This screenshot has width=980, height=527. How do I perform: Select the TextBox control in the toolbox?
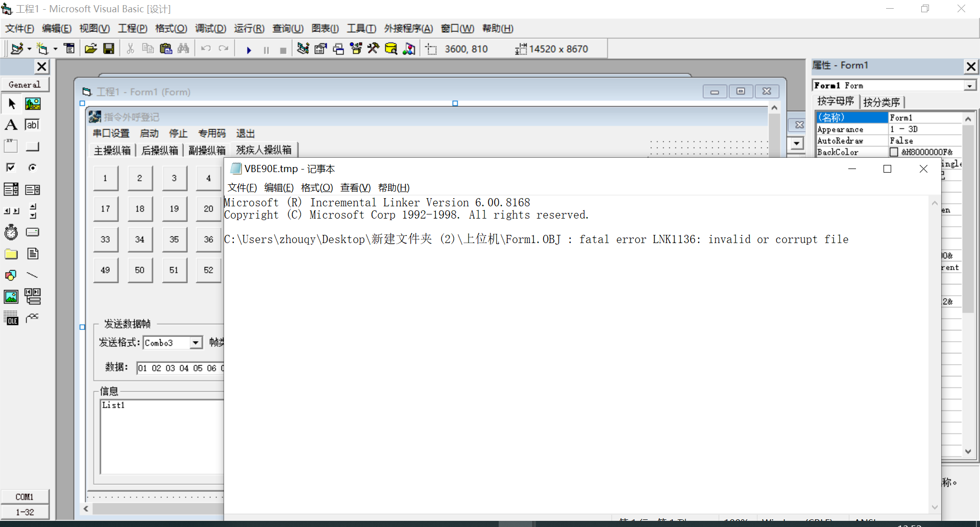[33, 125]
